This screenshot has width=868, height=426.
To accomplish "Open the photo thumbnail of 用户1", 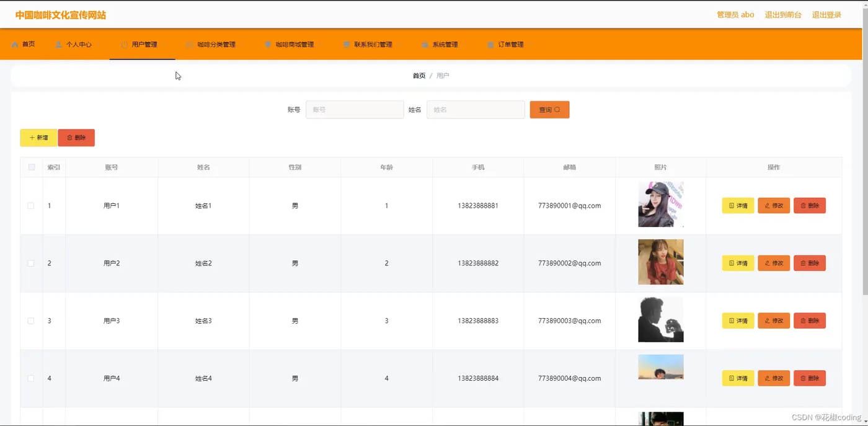I will [x=661, y=205].
